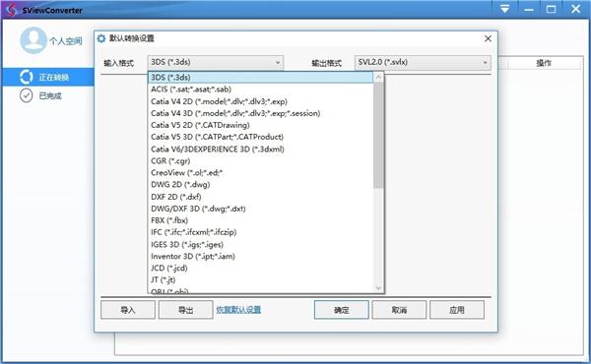Choose Inventor 3D (*.ipt;*.iam)
This screenshot has height=364, width=591.
(x=260, y=257)
